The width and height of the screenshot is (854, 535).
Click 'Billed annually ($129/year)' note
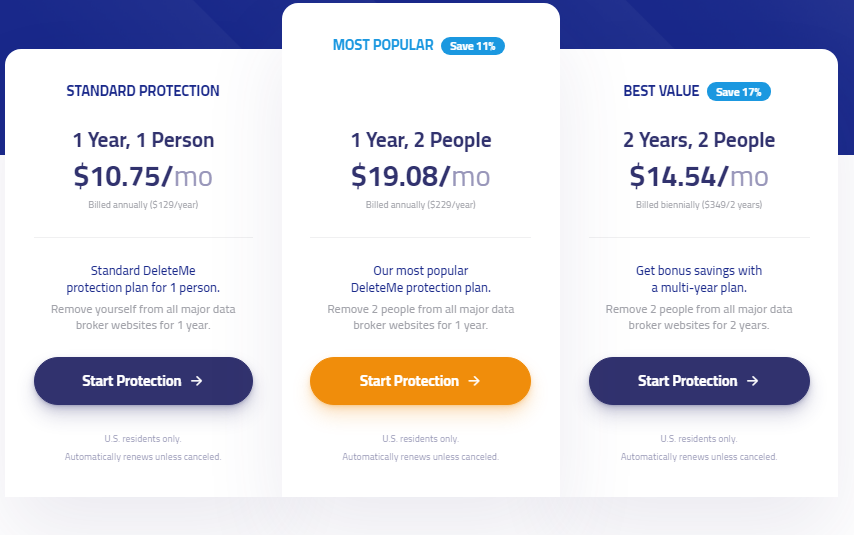143,205
